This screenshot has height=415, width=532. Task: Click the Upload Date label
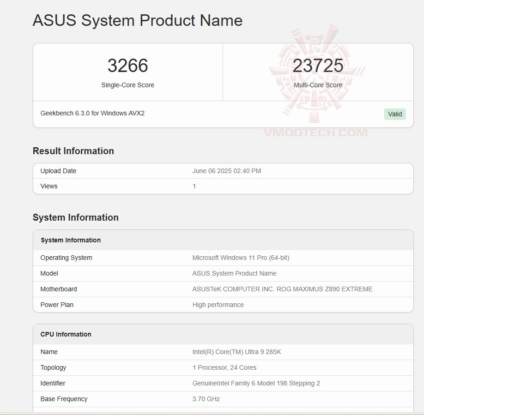coord(58,171)
